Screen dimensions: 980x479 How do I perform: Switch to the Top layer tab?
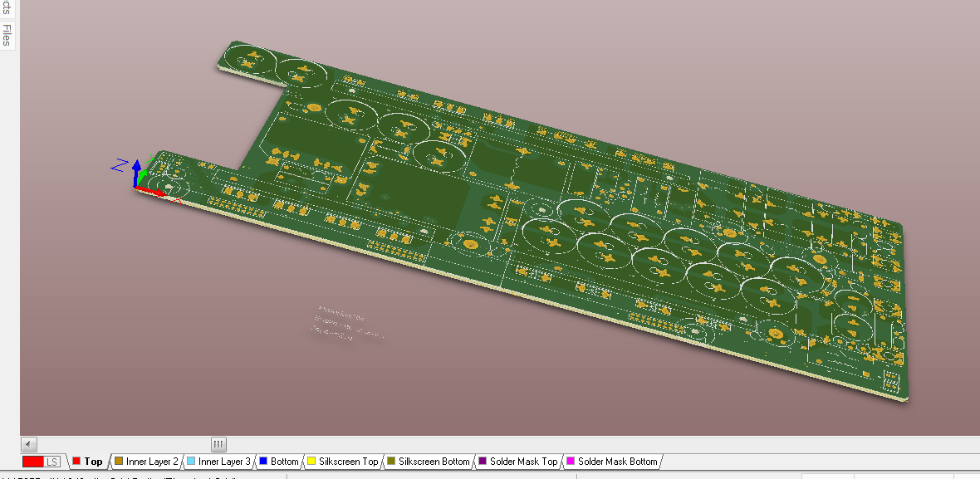pyautogui.click(x=93, y=462)
